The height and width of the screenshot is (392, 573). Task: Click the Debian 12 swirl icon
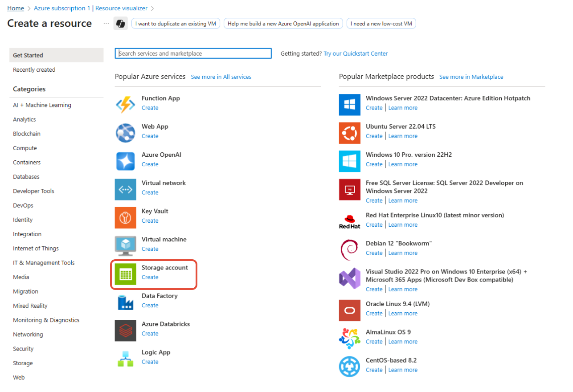pos(350,249)
